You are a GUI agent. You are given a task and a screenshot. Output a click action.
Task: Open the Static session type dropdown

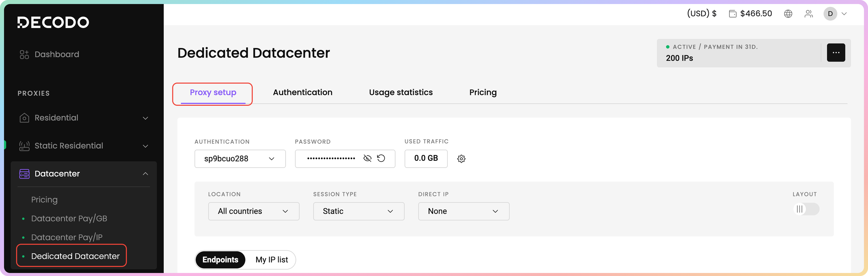[x=358, y=211]
